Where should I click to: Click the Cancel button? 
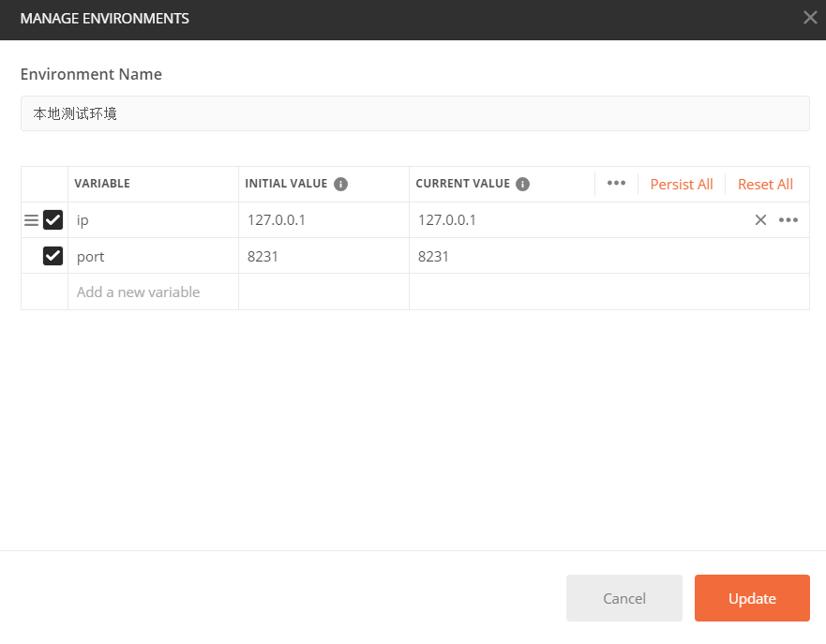pyautogui.click(x=624, y=598)
